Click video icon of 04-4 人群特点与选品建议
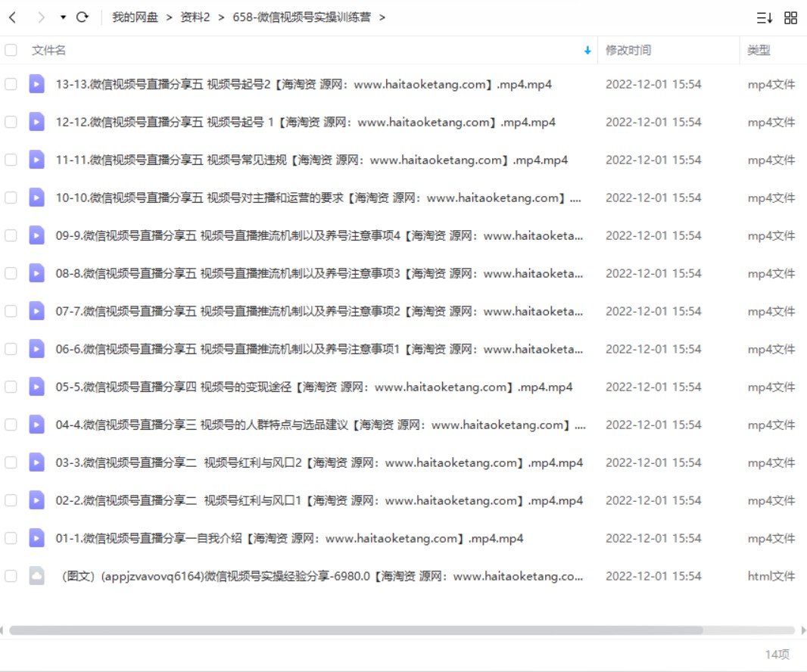The image size is (807, 672). pyautogui.click(x=36, y=425)
